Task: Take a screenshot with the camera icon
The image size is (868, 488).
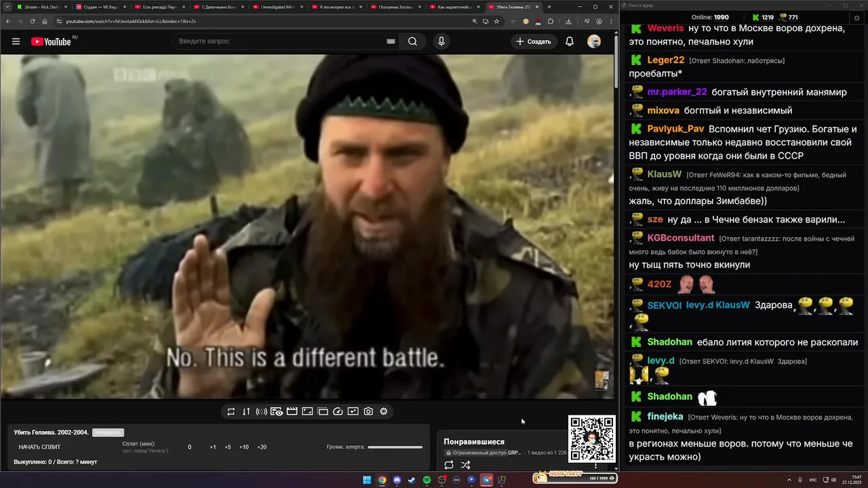Action: pos(368,411)
